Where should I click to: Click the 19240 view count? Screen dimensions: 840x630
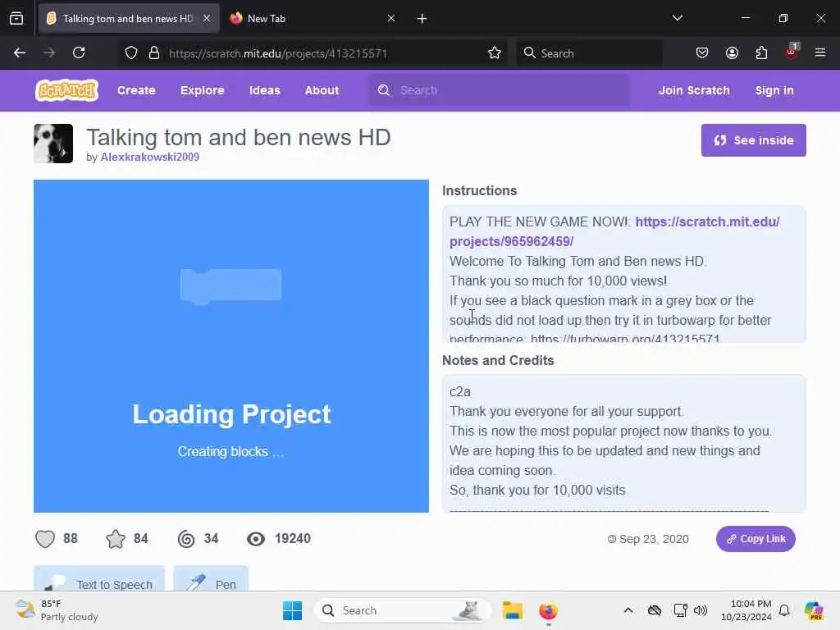pyautogui.click(x=293, y=538)
